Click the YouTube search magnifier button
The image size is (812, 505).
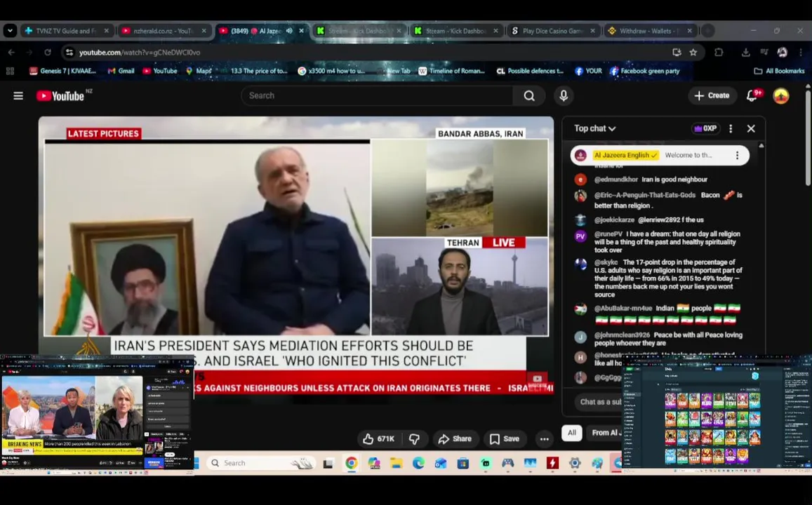(x=528, y=95)
